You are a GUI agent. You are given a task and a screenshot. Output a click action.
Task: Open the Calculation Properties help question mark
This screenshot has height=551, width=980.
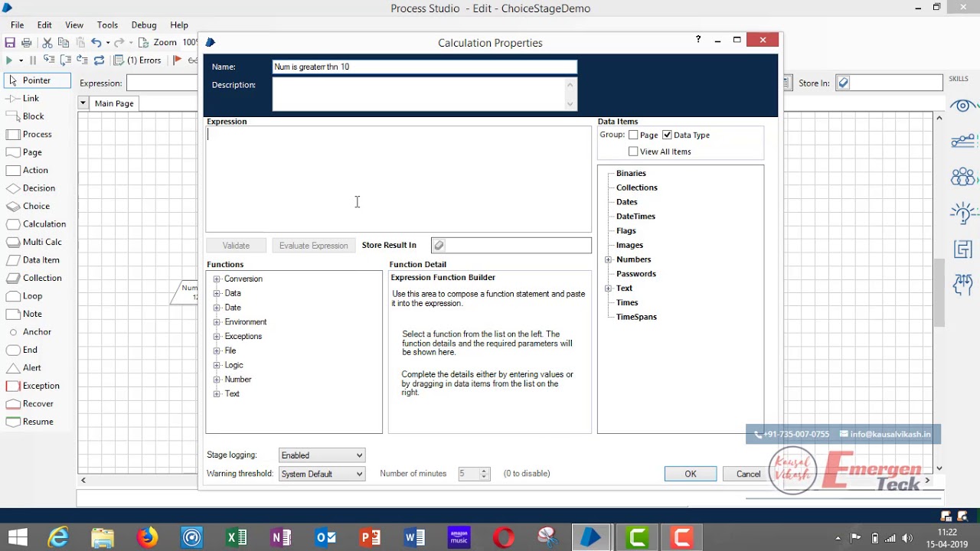click(697, 40)
